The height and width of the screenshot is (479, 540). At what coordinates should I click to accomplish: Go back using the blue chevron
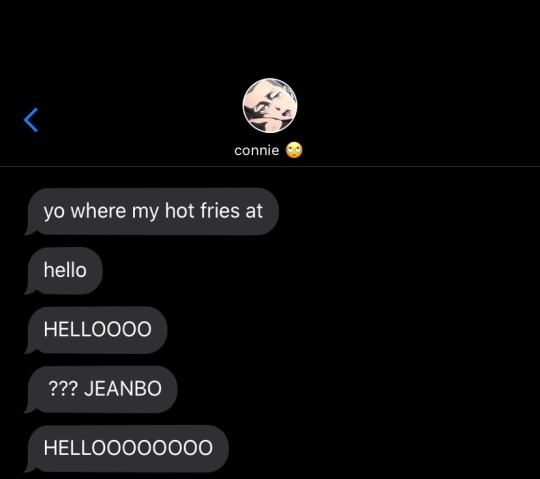click(31, 120)
